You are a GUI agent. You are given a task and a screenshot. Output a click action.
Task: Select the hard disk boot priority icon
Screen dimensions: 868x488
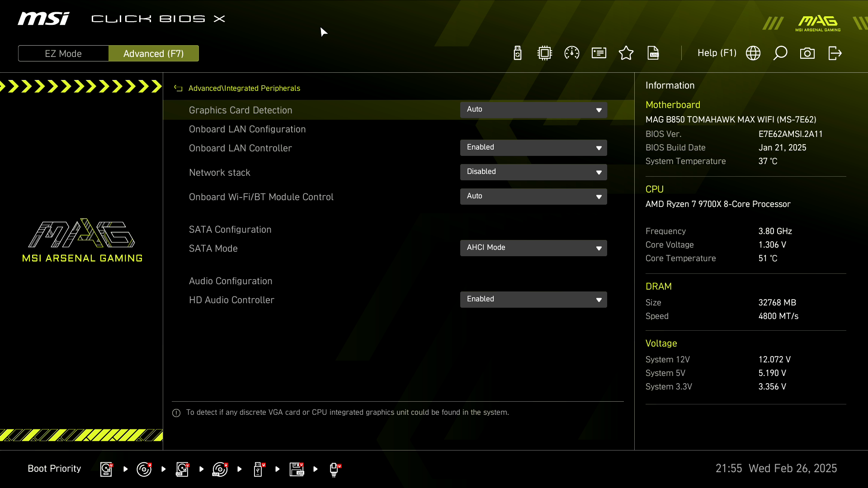coord(106,469)
